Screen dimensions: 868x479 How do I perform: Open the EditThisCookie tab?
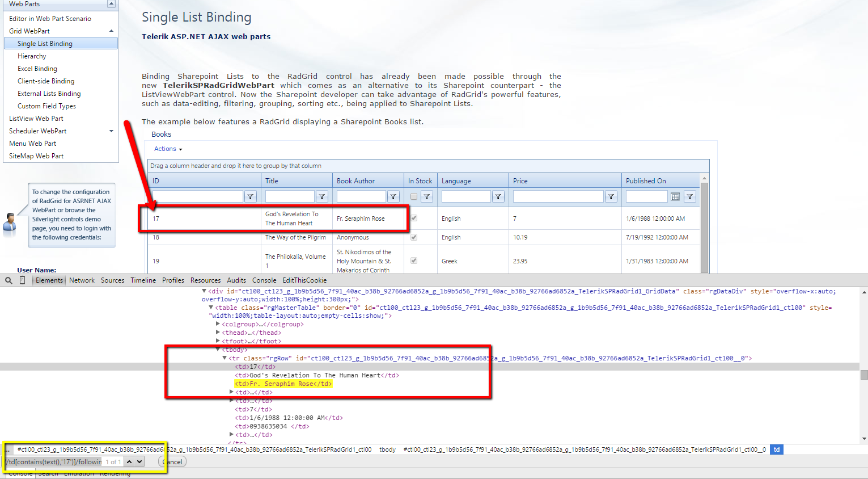(304, 280)
